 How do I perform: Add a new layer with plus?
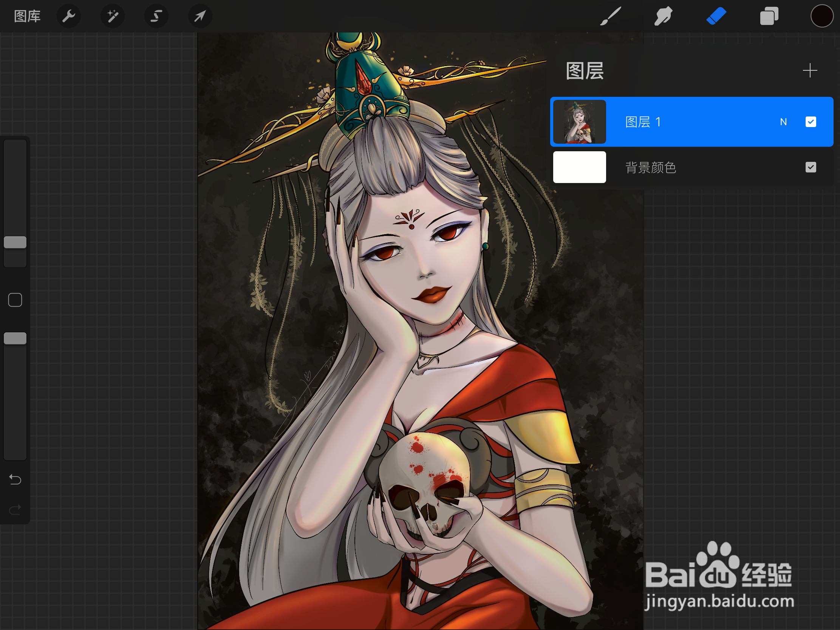(810, 71)
